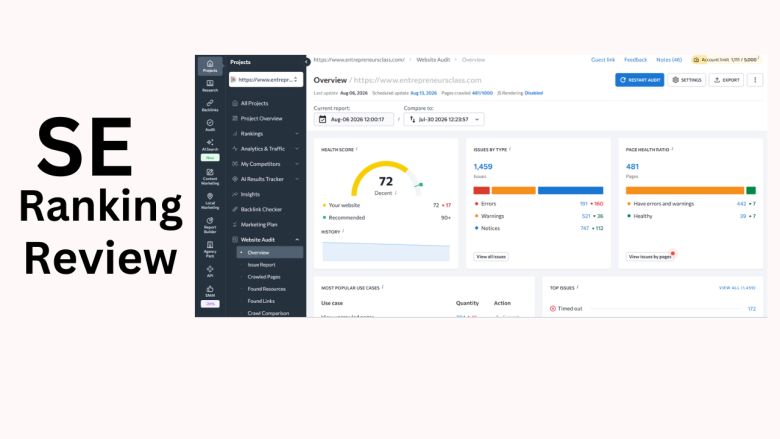Expand the Analytics & Traffic chevron
The image size is (780, 439).
tap(297, 149)
